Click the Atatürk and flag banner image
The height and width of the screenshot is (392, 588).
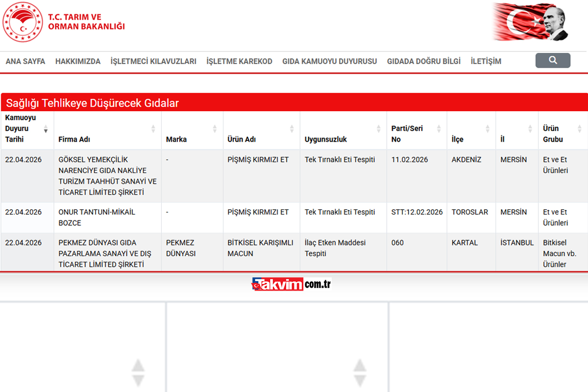tap(531, 22)
